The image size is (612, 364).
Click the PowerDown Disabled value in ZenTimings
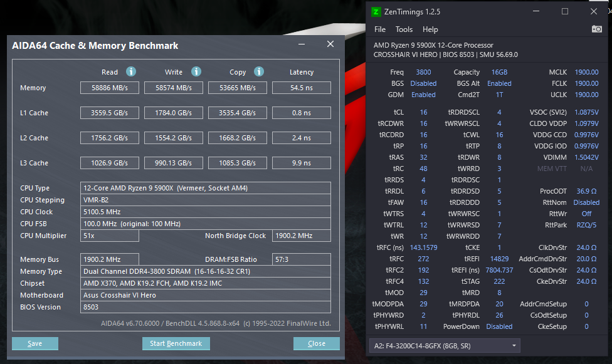[499, 326]
